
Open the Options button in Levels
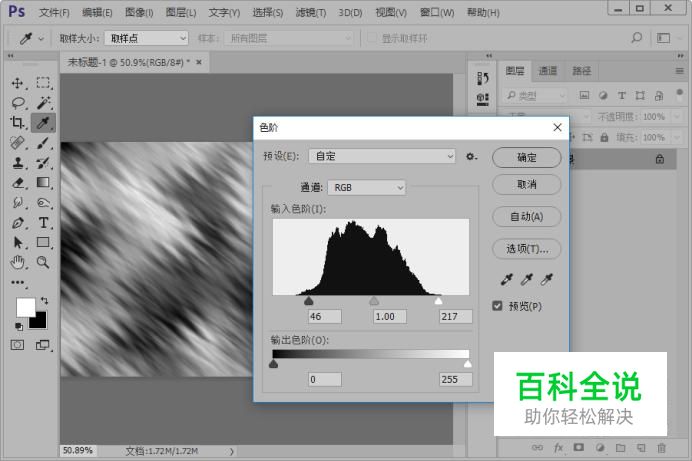coord(527,249)
